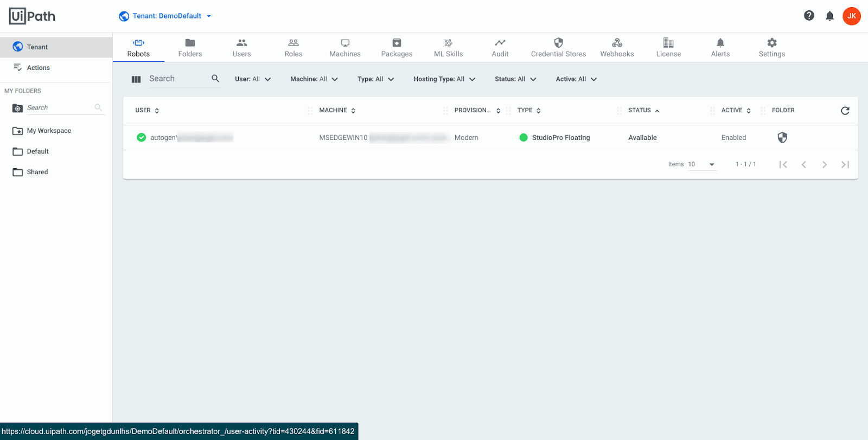Open the Audit tab
Viewport: 868px width, 440px height.
(x=500, y=48)
